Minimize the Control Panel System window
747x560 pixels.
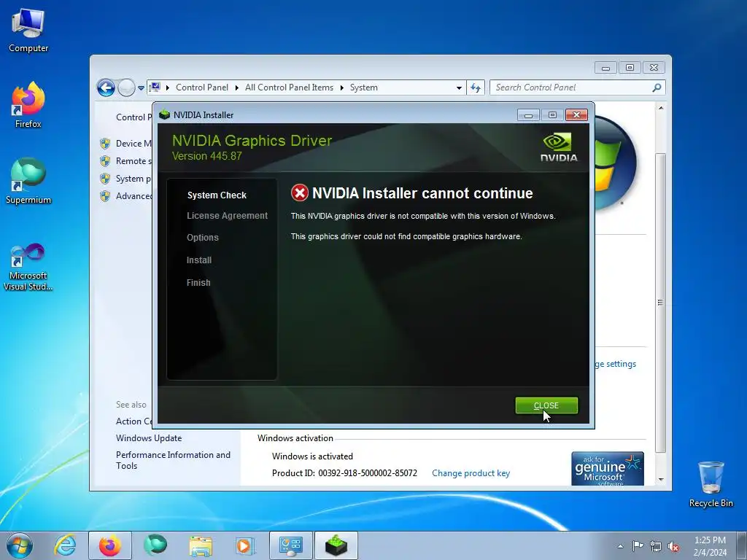(605, 68)
